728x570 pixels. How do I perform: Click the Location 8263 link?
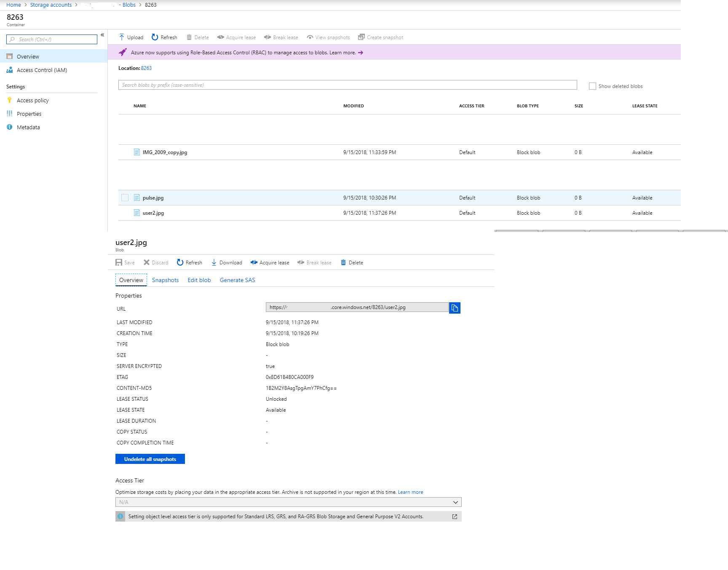pos(146,68)
